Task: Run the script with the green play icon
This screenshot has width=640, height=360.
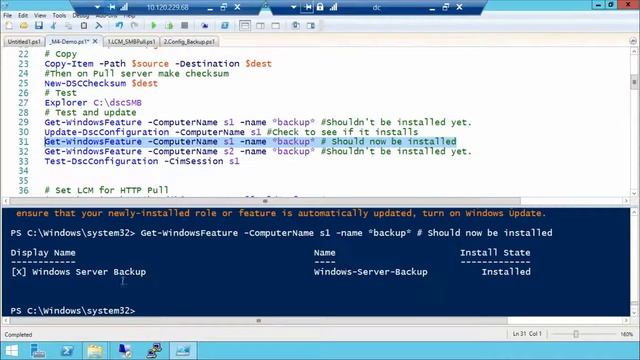Action: (154, 26)
